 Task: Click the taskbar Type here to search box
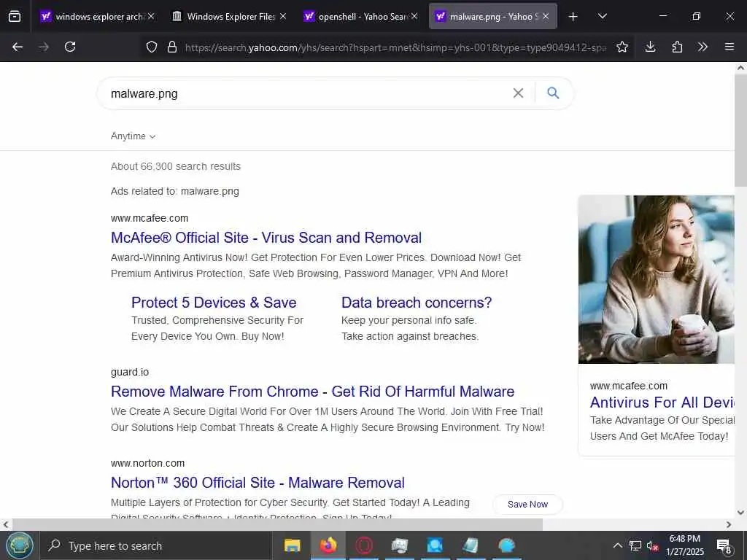pos(156,545)
